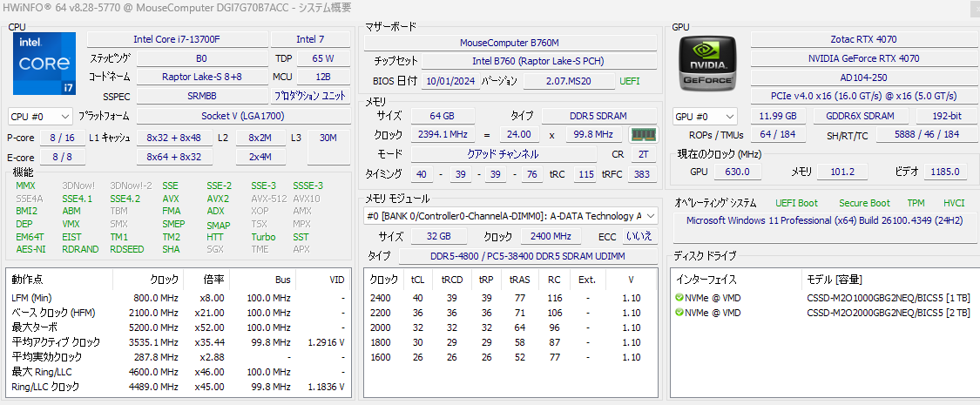
Task: Click the TPM indicator in operating system section
Action: coord(916,203)
